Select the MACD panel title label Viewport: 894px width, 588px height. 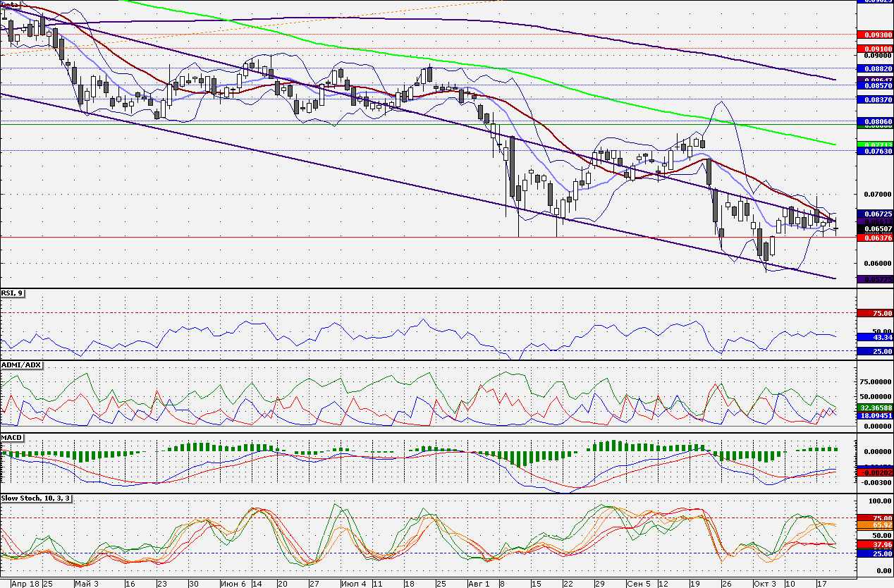pyautogui.click(x=13, y=438)
